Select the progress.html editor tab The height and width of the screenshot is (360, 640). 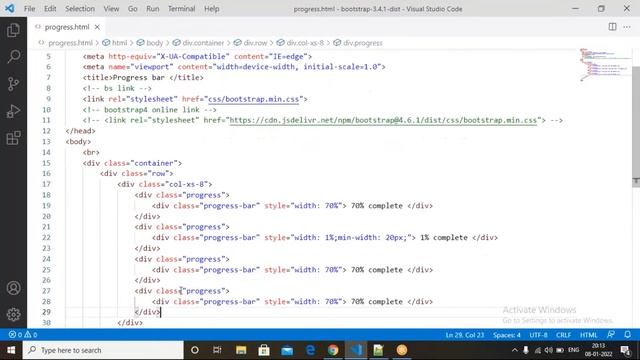tap(67, 27)
